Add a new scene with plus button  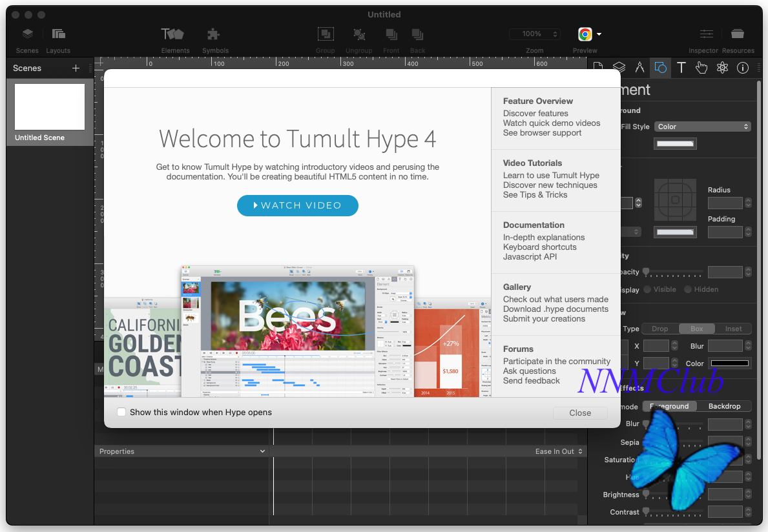pos(76,68)
